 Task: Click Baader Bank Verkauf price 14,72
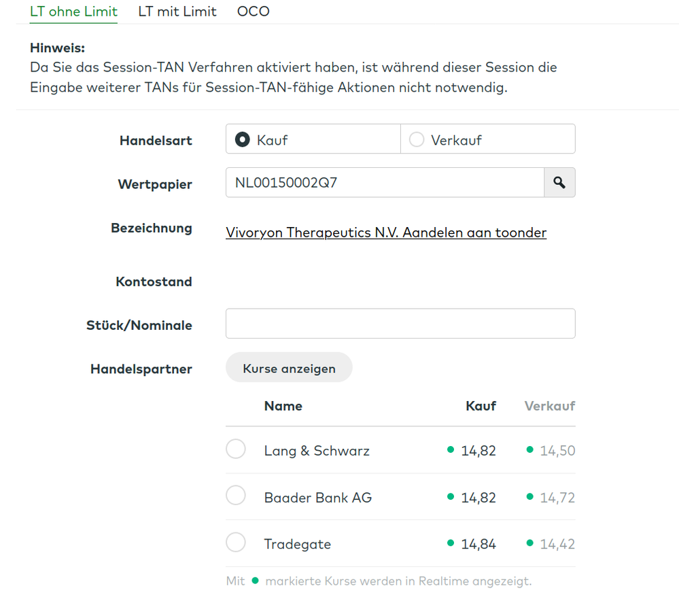557,498
